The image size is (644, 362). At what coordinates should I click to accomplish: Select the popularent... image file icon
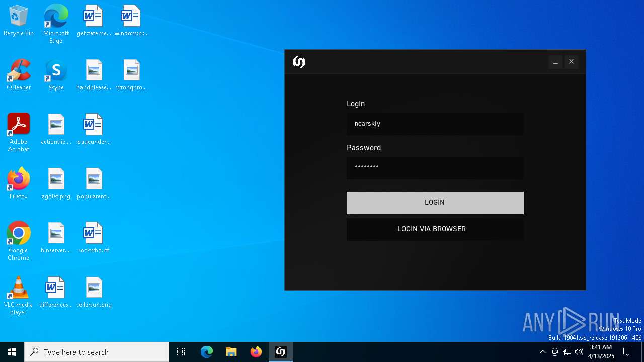point(94,184)
